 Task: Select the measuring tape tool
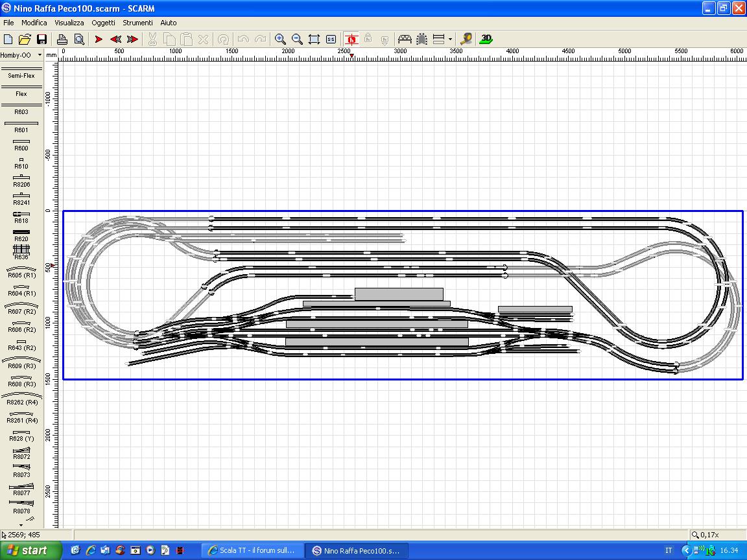pos(466,39)
